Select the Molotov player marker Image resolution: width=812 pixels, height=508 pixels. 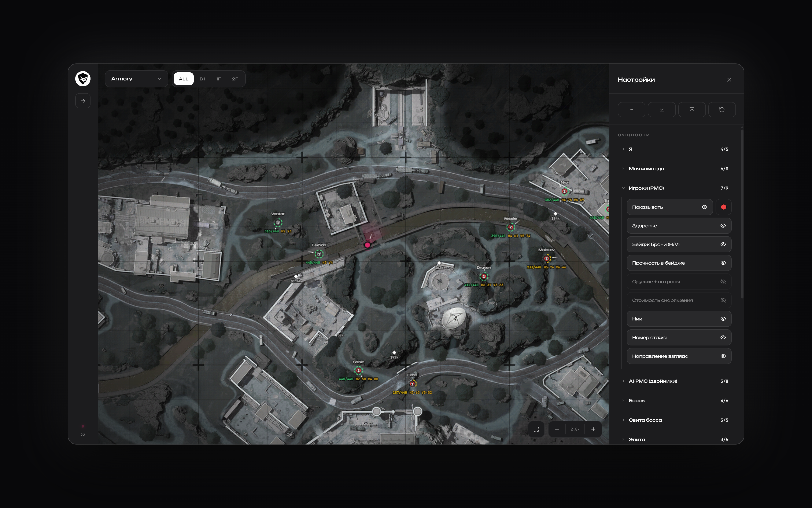(x=547, y=258)
